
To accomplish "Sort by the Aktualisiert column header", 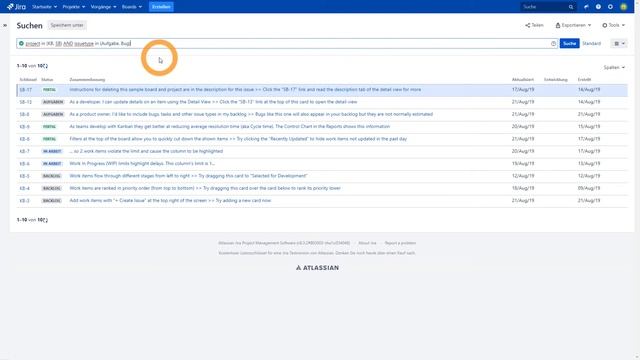I will 523,80.
